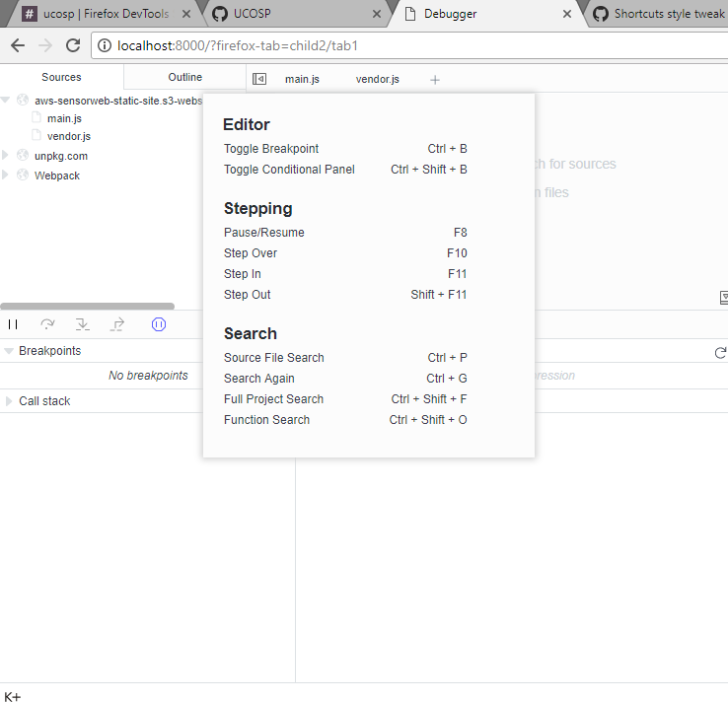Click the Stepping heading in the shortcuts modal
728x702 pixels.
pos(258,208)
